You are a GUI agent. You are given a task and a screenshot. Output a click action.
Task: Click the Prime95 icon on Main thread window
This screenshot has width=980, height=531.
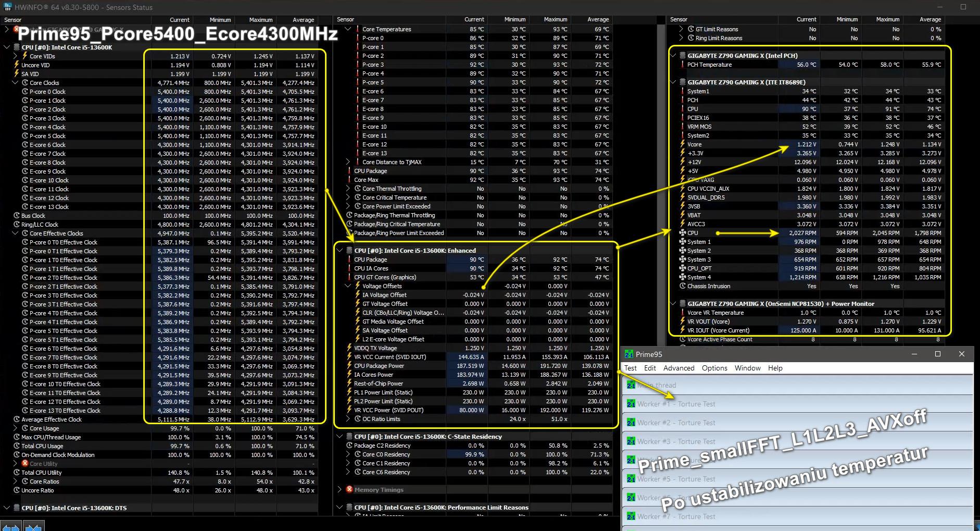[631, 385]
